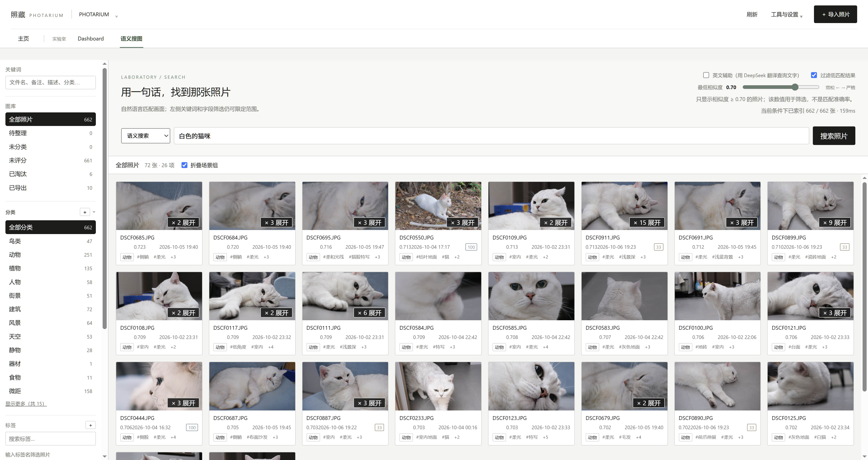
Task: Select 已淘汰 in the 图库 list
Action: point(51,174)
